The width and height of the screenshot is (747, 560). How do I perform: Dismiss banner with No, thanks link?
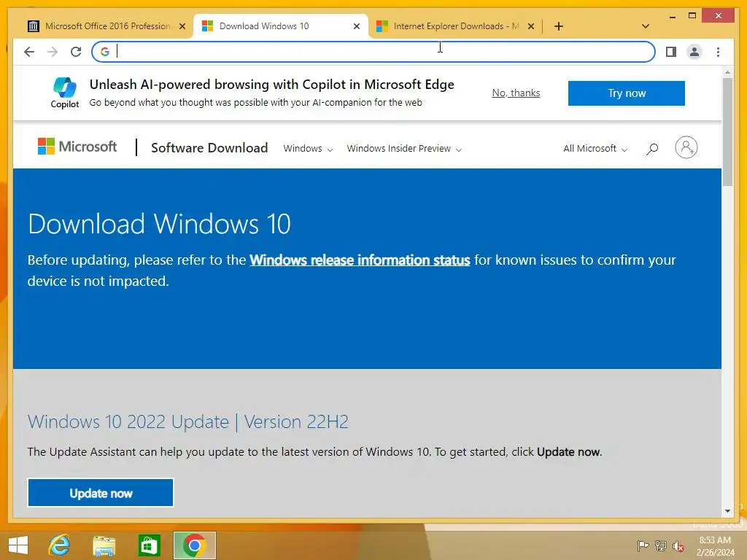(x=516, y=93)
